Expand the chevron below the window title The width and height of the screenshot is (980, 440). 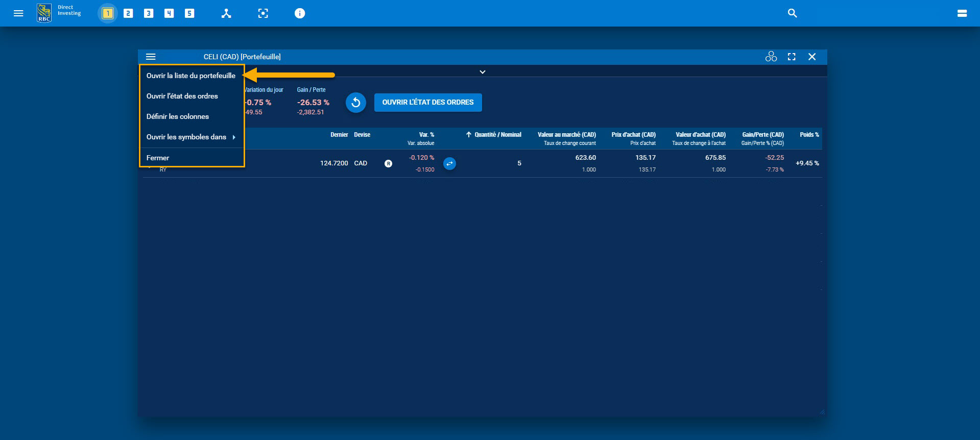pos(482,72)
